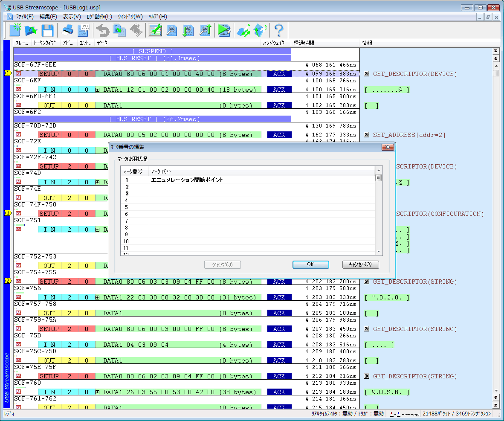This screenshot has height=421, width=504.
Task: Click yellow mark 3 beside the SOF=74F-750 SETUP row
Action: click(8, 213)
